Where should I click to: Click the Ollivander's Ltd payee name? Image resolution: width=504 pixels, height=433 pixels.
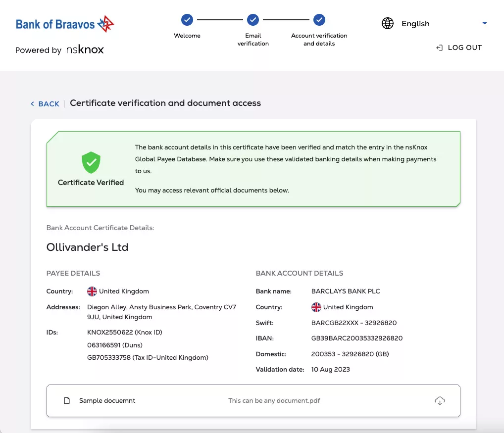87,247
